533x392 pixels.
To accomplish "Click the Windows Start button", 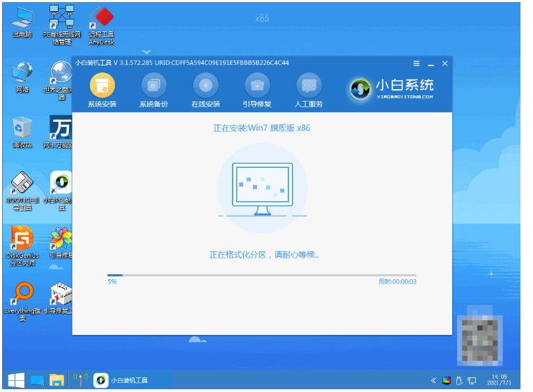I will click(x=15, y=380).
